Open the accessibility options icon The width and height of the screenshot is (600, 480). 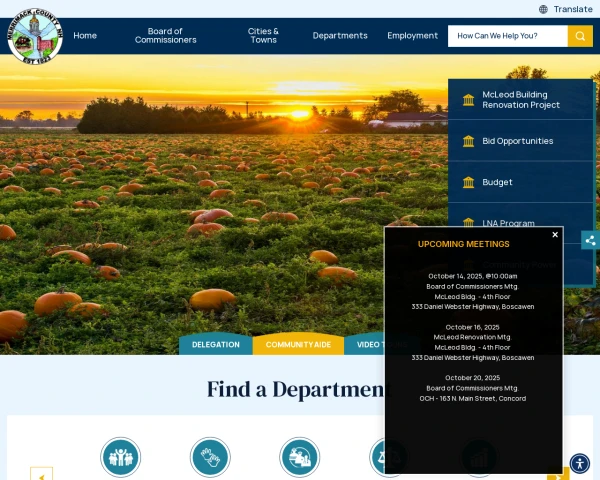(580, 464)
